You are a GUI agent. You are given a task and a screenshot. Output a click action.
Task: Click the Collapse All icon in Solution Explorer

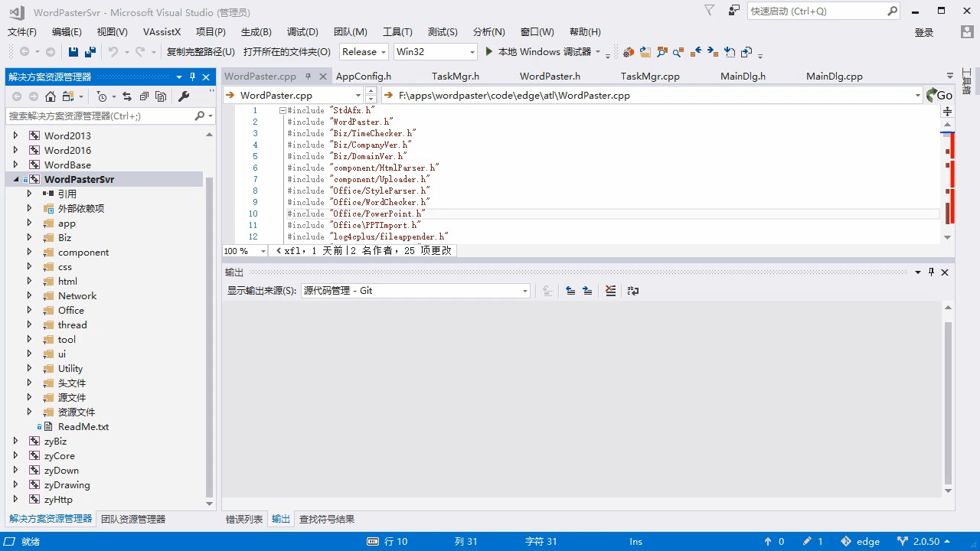tap(144, 96)
